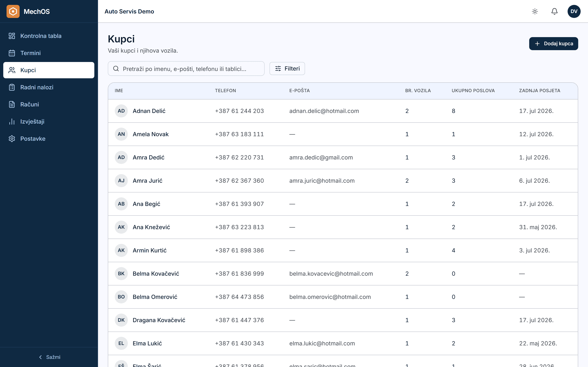Select the Kupci people icon
The image size is (588, 367).
(x=12, y=70)
